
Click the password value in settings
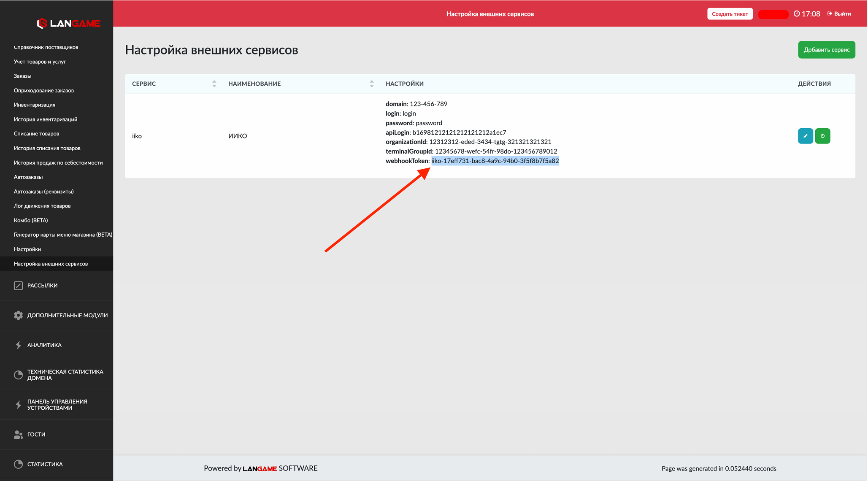click(x=429, y=123)
